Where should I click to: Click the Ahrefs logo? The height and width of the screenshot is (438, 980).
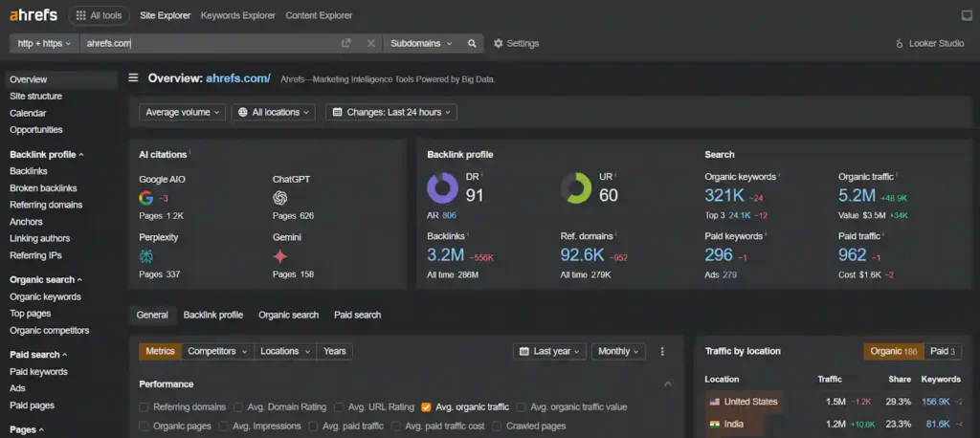(x=33, y=15)
